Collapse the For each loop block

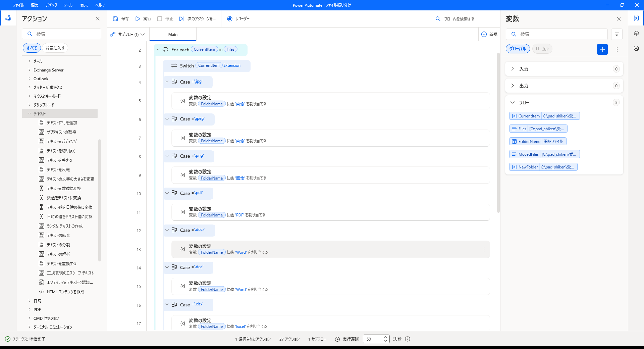pos(158,49)
